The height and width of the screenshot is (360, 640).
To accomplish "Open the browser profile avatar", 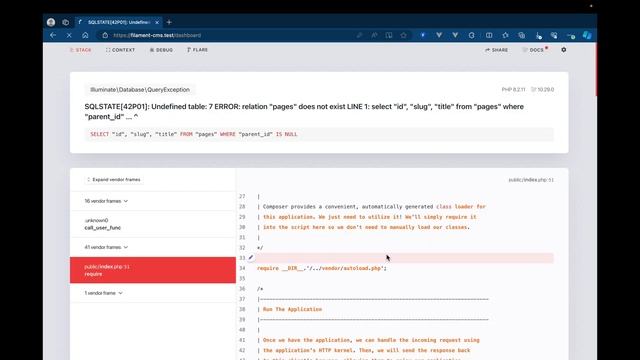I will click(51, 22).
